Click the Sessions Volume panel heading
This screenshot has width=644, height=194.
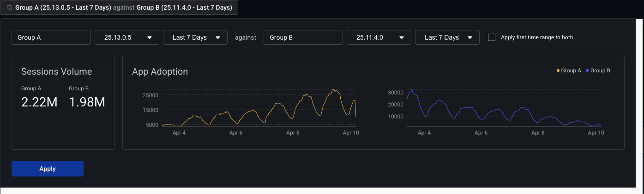point(56,71)
